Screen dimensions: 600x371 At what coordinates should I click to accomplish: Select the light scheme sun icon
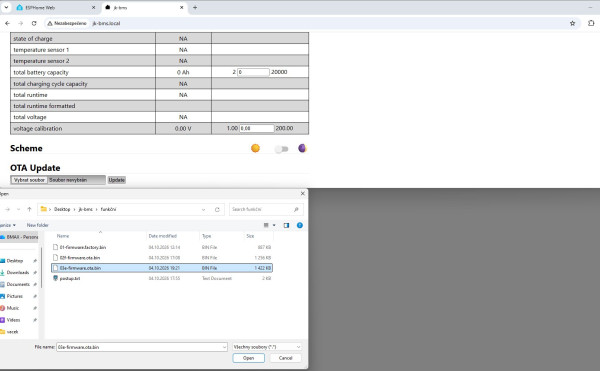click(x=255, y=148)
